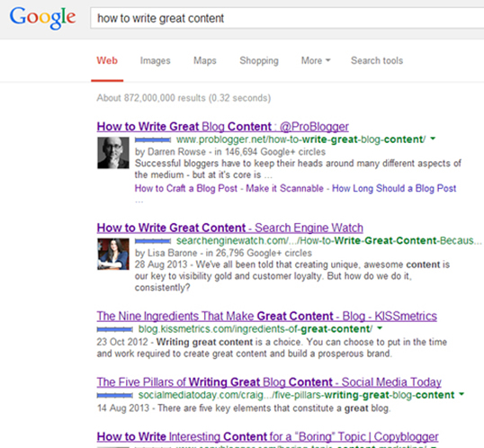
Task: Expand KISSmetrics URL green dropdown arrow
Action: 380,328
